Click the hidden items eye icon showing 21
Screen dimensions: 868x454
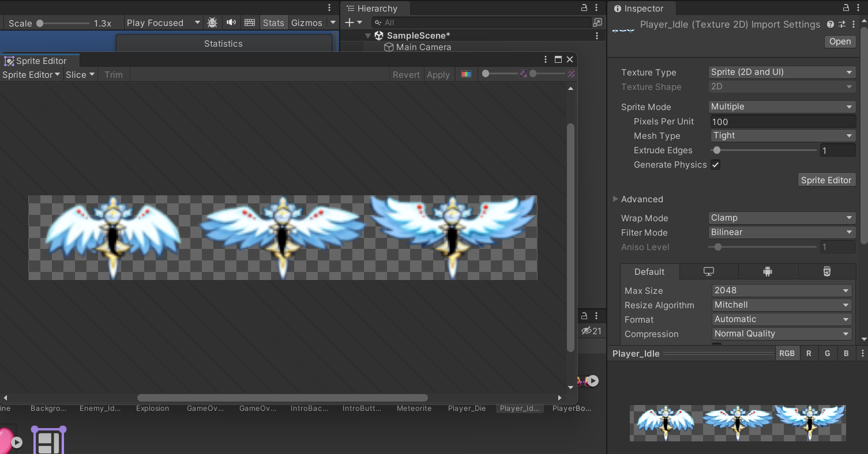pos(591,331)
